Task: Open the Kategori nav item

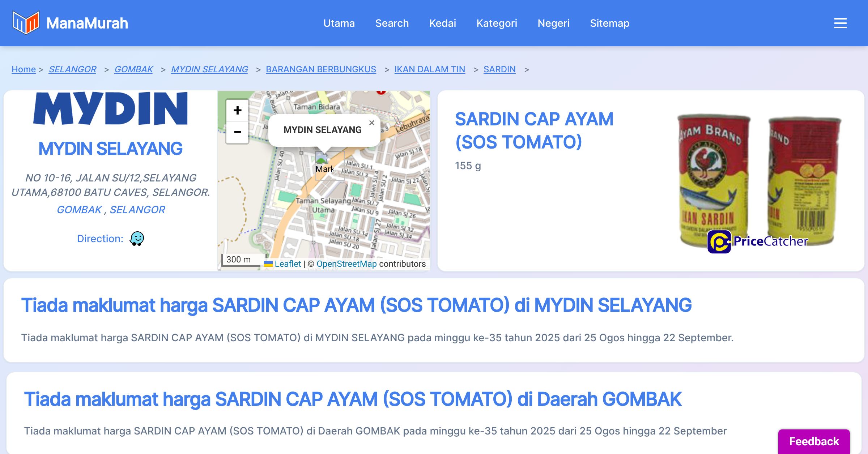Action: pos(497,23)
